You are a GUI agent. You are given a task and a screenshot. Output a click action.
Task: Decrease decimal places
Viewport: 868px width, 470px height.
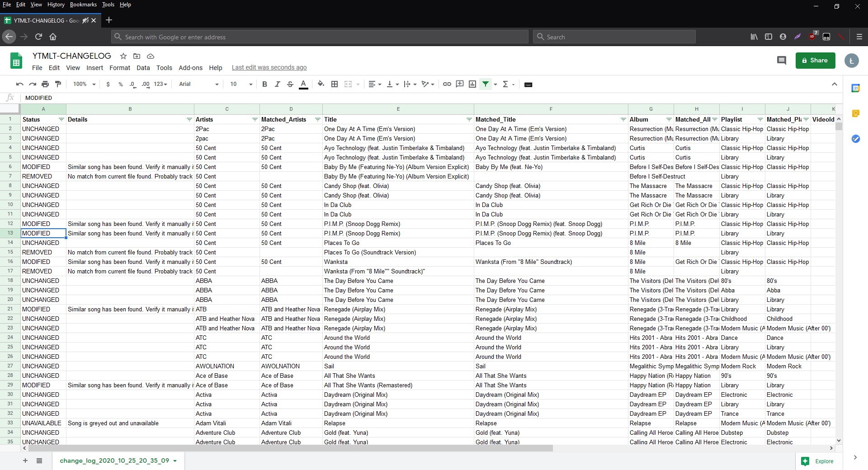coord(132,84)
